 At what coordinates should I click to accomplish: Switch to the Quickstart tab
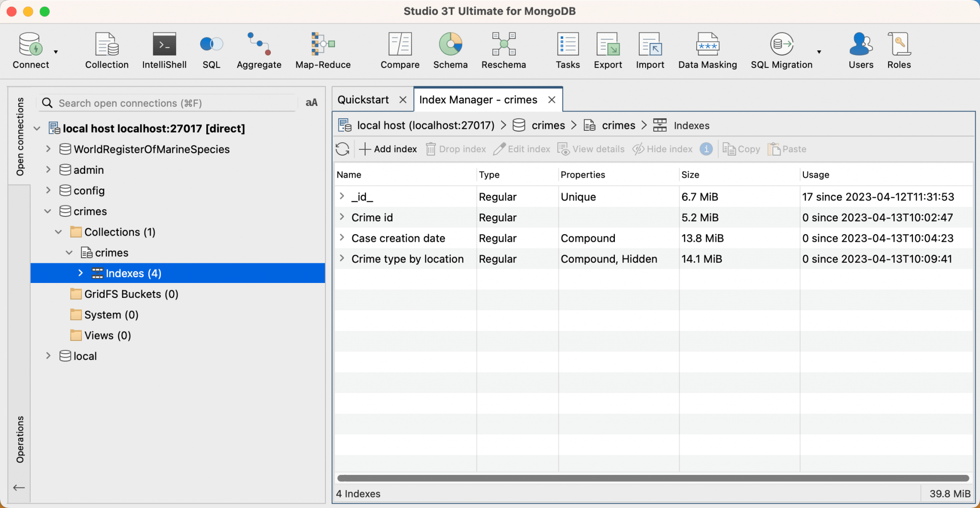point(363,100)
